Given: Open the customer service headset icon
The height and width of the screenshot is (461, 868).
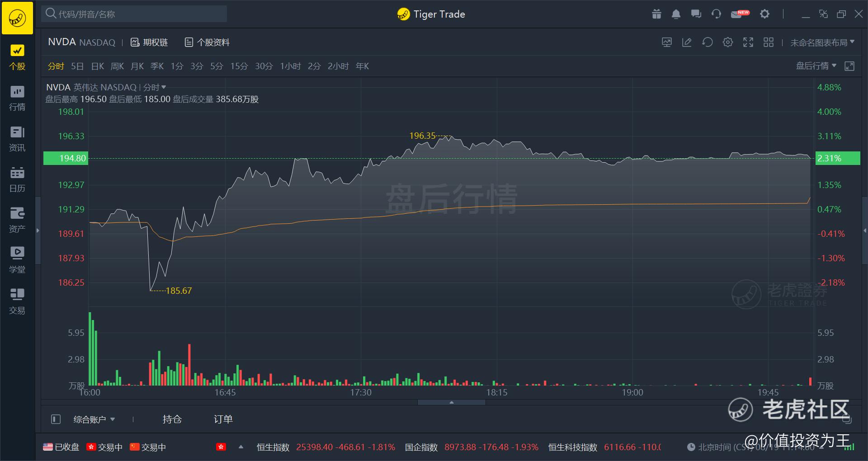Looking at the screenshot, I should coord(716,14).
